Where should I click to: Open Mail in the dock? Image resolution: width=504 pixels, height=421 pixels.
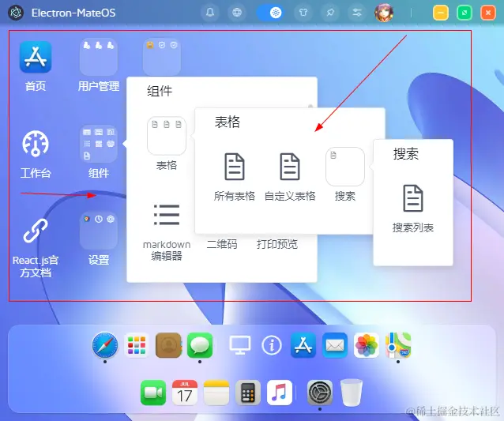pyautogui.click(x=335, y=345)
